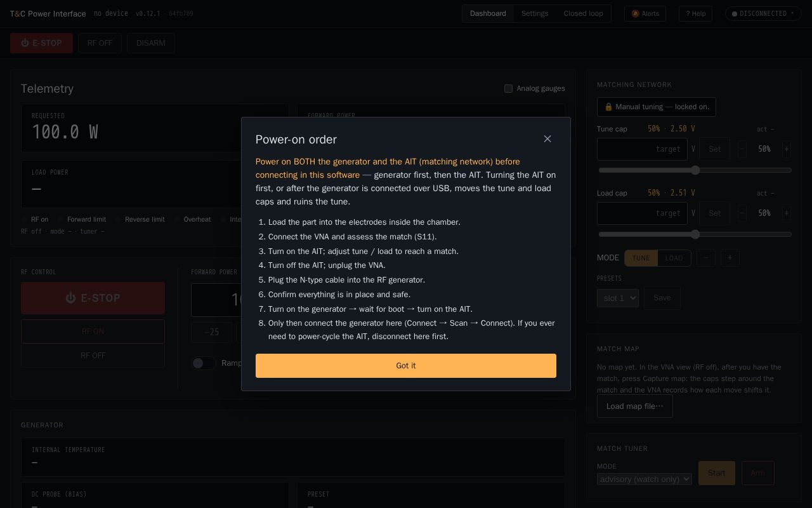Click RF OFF in the top toolbar
Viewport: 812px width, 508px height.
pos(100,43)
